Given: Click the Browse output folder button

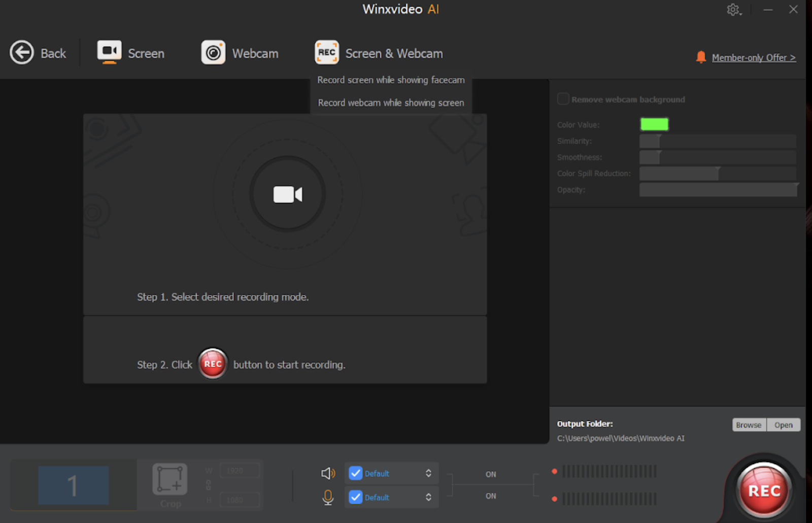Looking at the screenshot, I should pyautogui.click(x=749, y=425).
